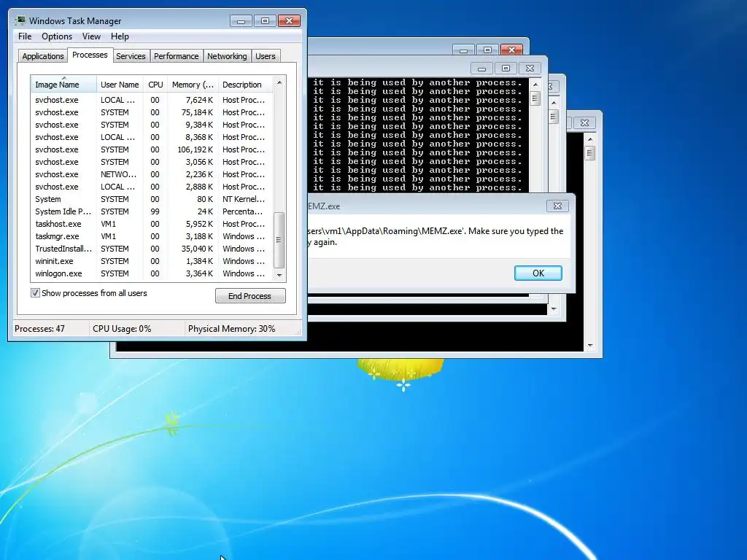Viewport: 747px width, 560px height.
Task: Close the rearmost console window with red X
Action: (x=511, y=50)
